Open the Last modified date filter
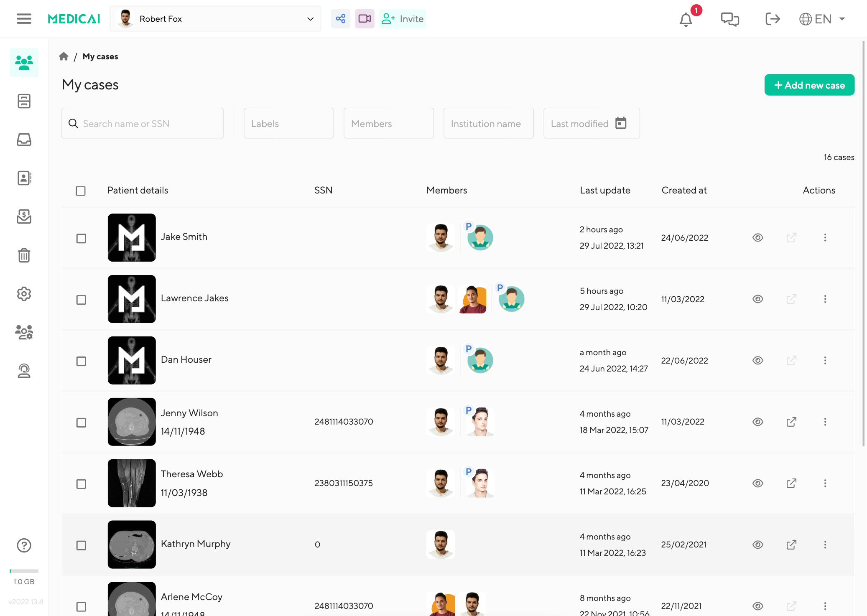 pos(591,123)
